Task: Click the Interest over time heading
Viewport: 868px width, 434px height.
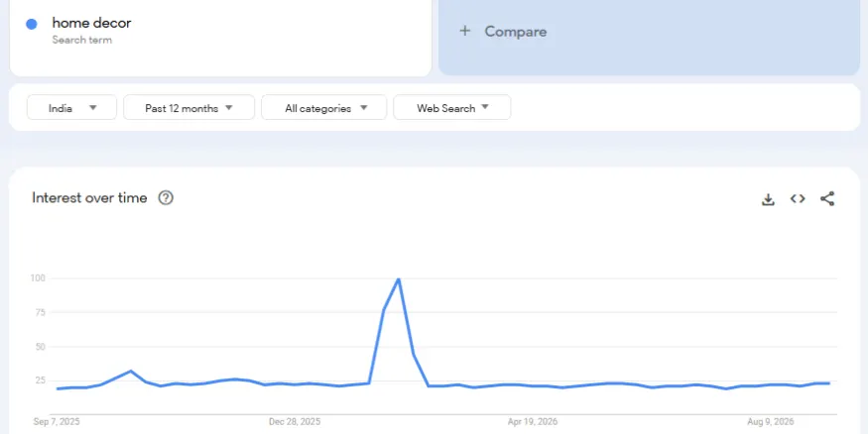Action: coord(89,198)
